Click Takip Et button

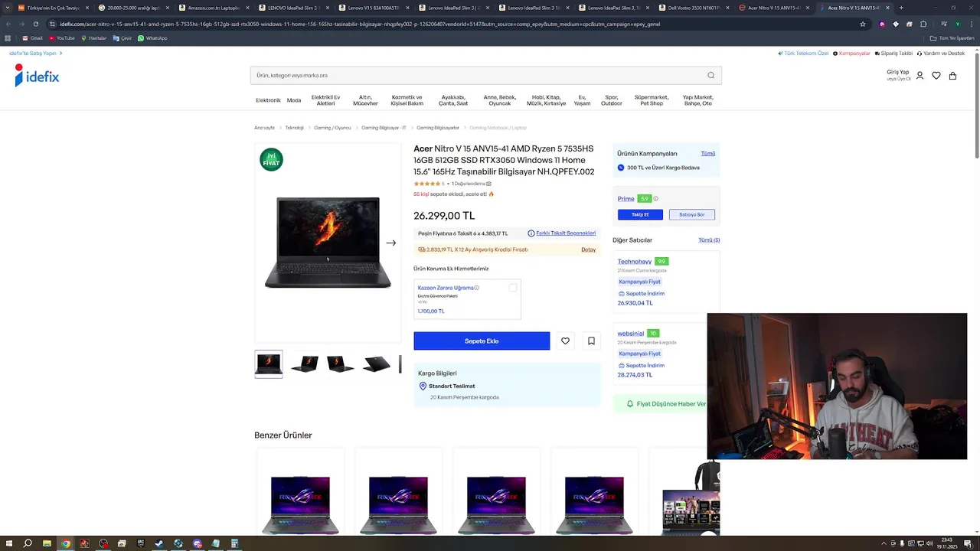pyautogui.click(x=640, y=215)
